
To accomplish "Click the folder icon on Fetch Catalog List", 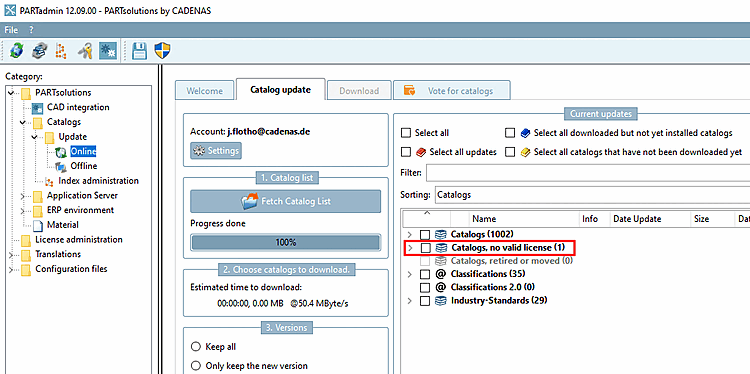I will (x=251, y=201).
